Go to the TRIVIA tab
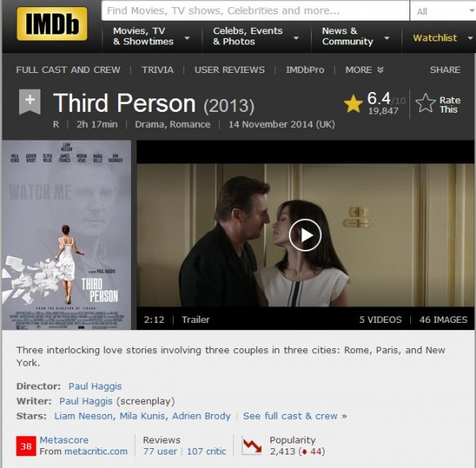 point(158,70)
